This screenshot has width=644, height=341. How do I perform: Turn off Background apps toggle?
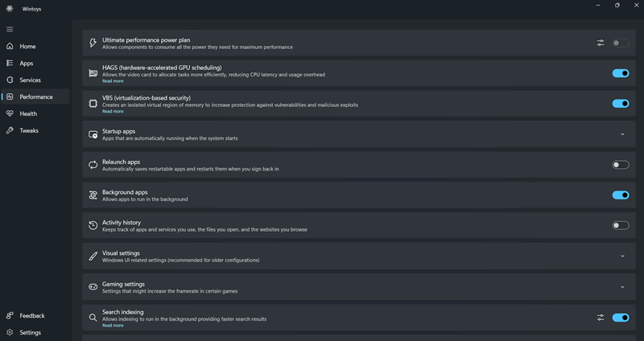(x=620, y=195)
